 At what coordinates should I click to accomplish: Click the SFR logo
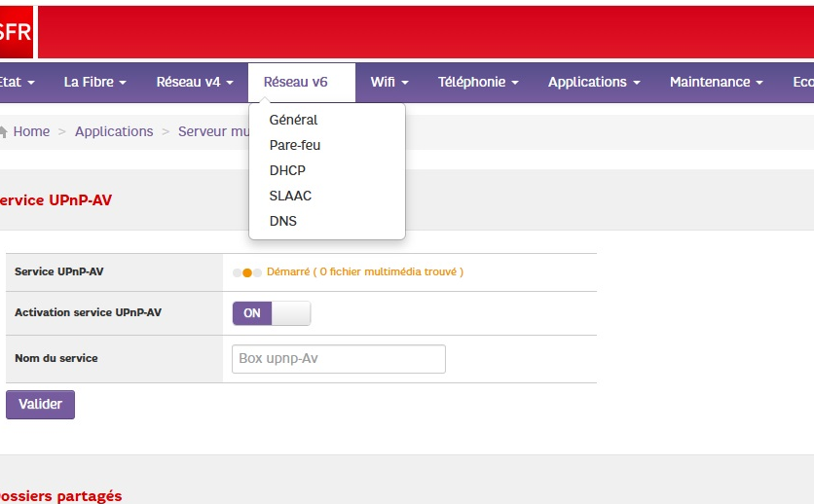17,32
